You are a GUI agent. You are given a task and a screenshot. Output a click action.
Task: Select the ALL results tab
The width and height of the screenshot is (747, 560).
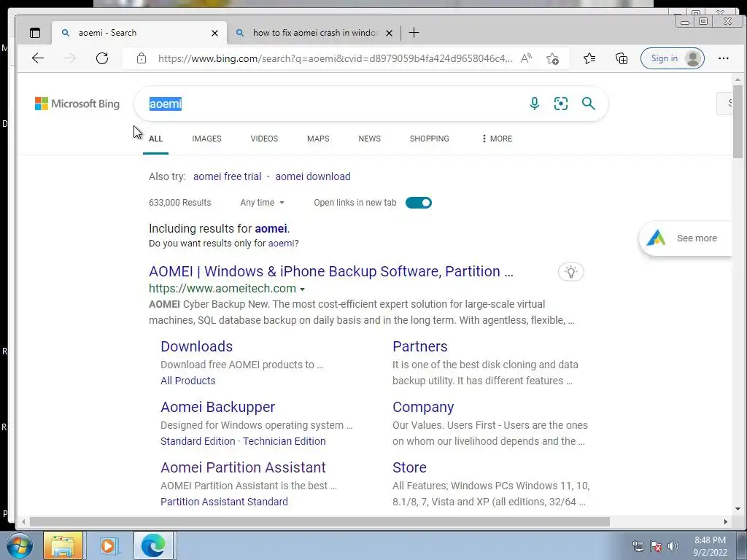click(x=156, y=139)
